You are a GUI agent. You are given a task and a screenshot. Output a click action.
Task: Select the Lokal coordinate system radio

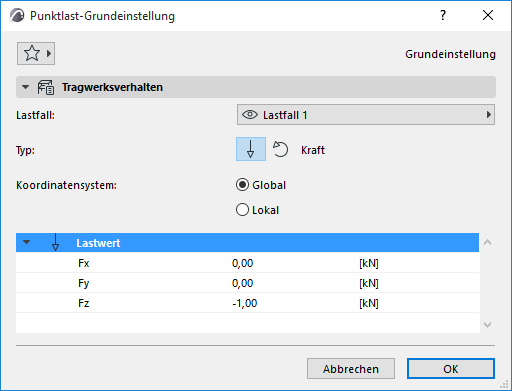(x=242, y=210)
